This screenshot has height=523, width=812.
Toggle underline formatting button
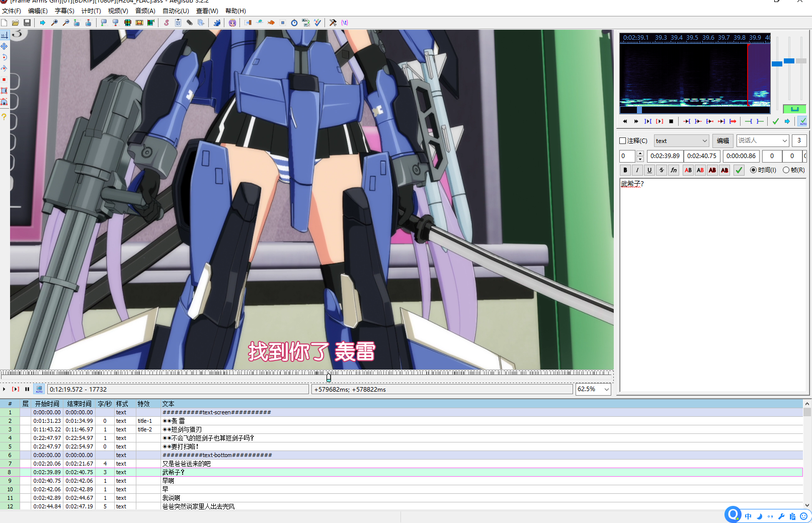(649, 170)
